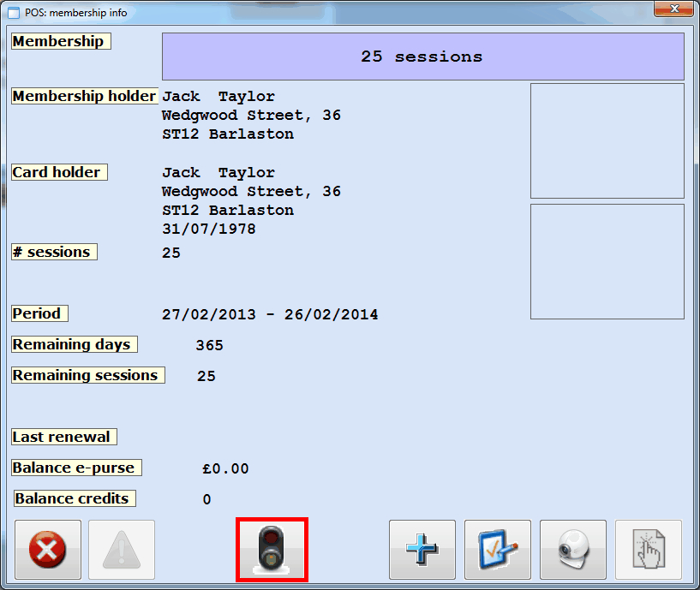This screenshot has width=700, height=590.
Task: Click the Remaining sessions label
Action: point(88,375)
